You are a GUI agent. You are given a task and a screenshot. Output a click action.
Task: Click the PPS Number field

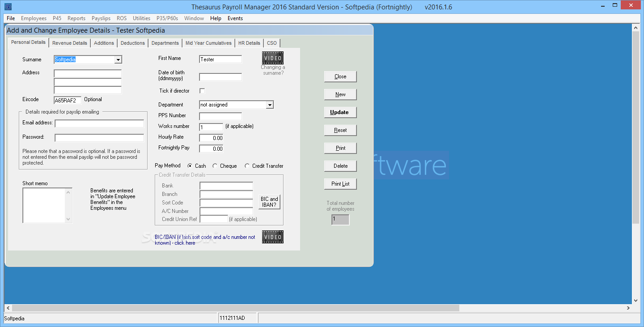click(220, 116)
